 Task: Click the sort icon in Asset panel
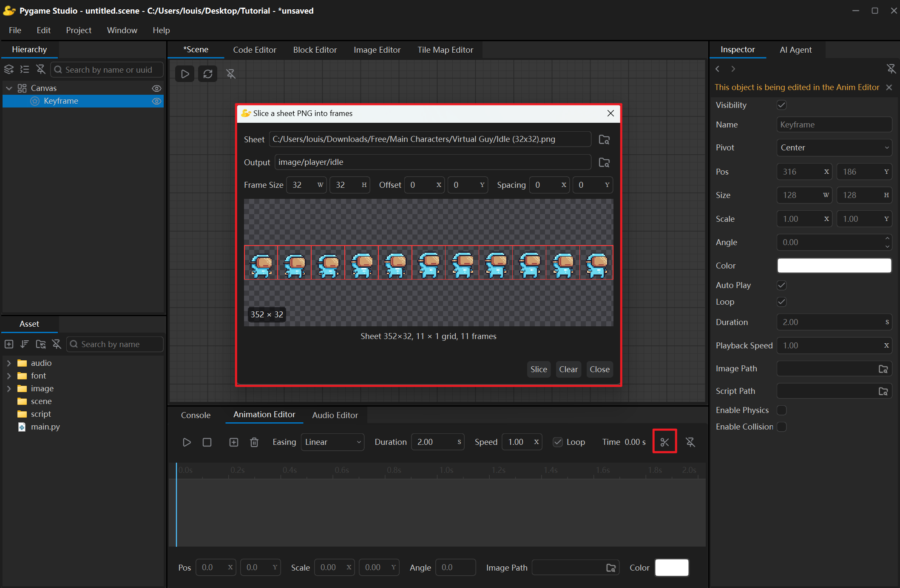(x=25, y=344)
